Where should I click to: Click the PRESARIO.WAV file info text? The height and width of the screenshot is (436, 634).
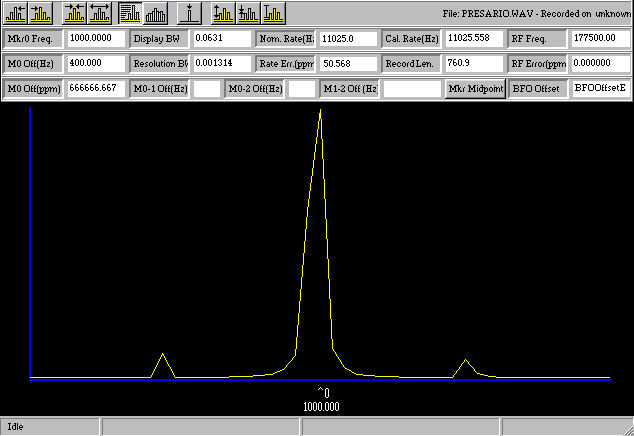coord(537,14)
